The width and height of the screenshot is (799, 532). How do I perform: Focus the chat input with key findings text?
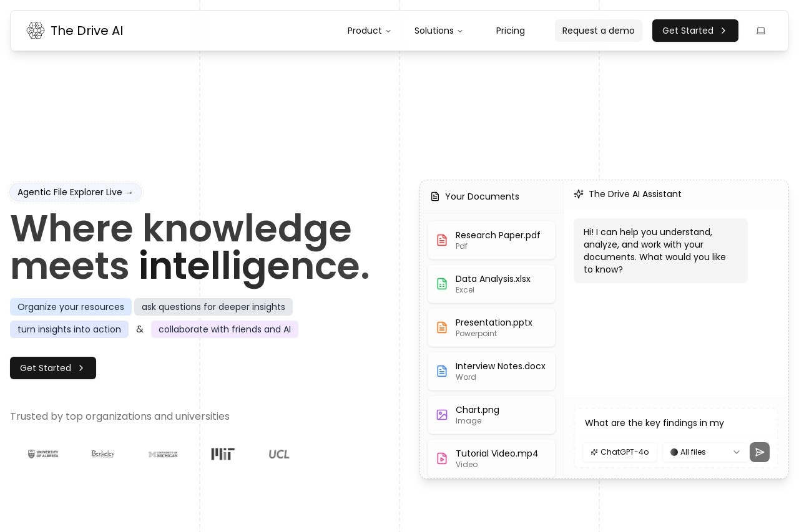(x=676, y=423)
